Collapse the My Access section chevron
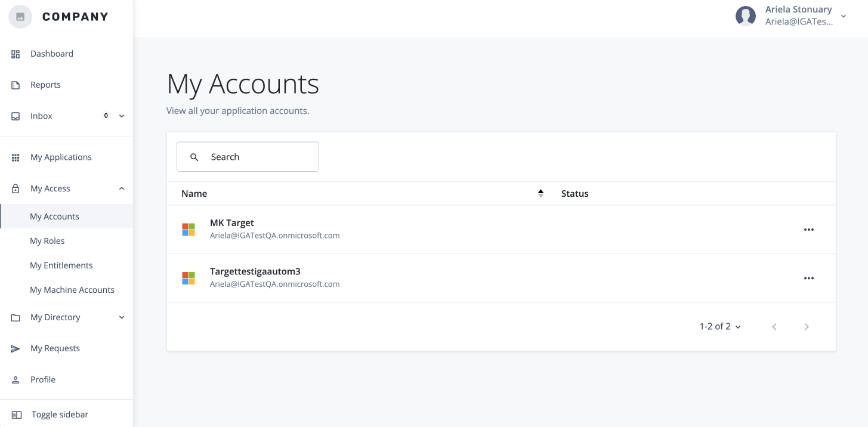Image resolution: width=868 pixels, height=427 pixels. (121, 188)
